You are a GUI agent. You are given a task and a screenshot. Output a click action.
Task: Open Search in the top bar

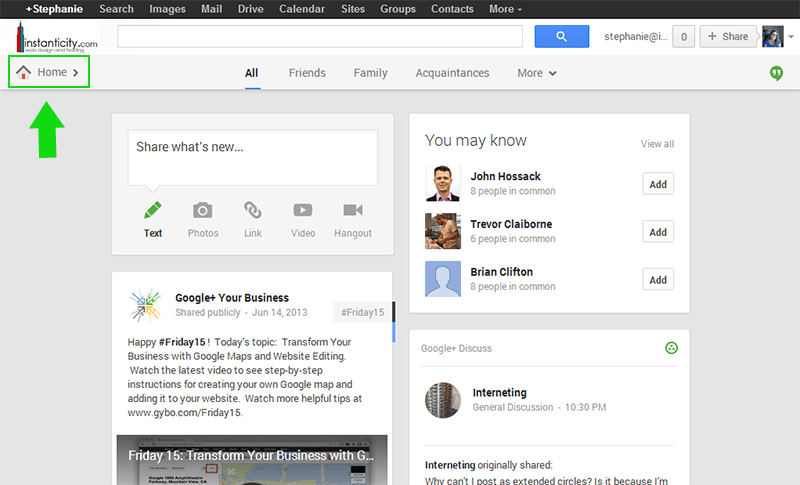tap(116, 9)
